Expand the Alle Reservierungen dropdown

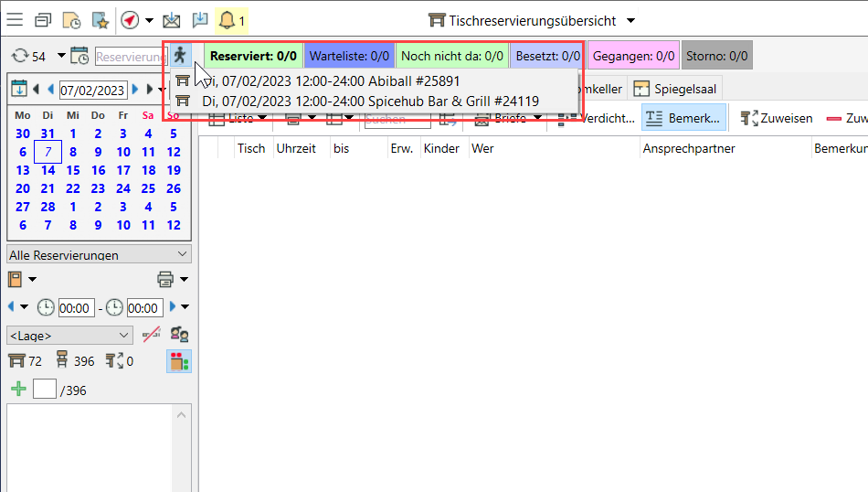99,255
